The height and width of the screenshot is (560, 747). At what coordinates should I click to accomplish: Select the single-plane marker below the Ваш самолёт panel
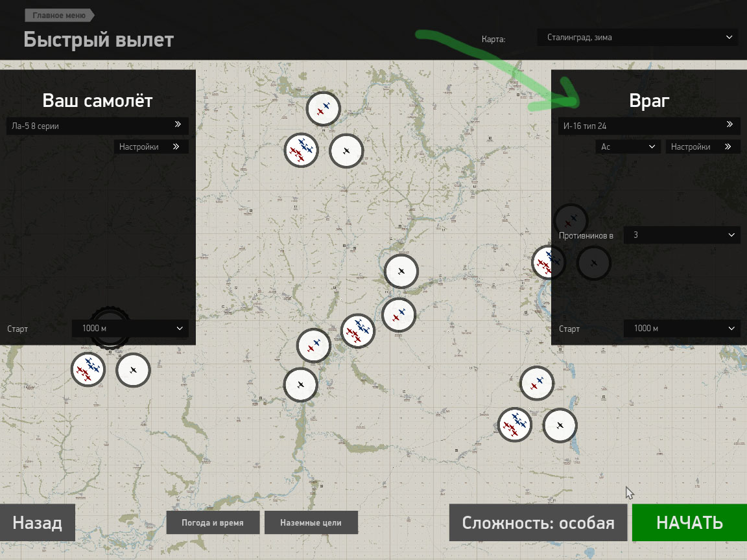133,370
